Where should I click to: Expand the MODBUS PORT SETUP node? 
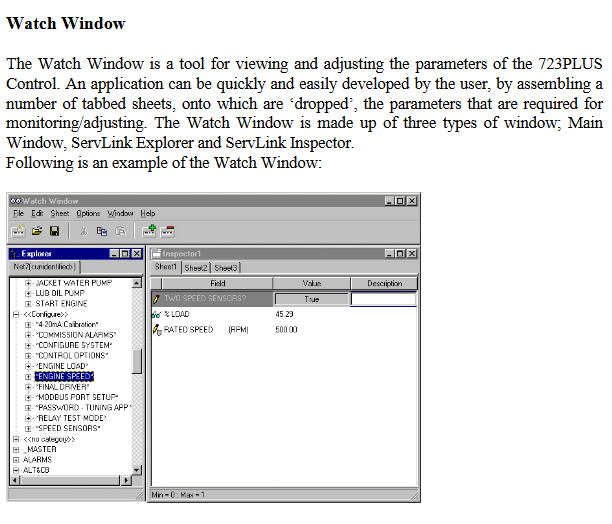pos(28,398)
